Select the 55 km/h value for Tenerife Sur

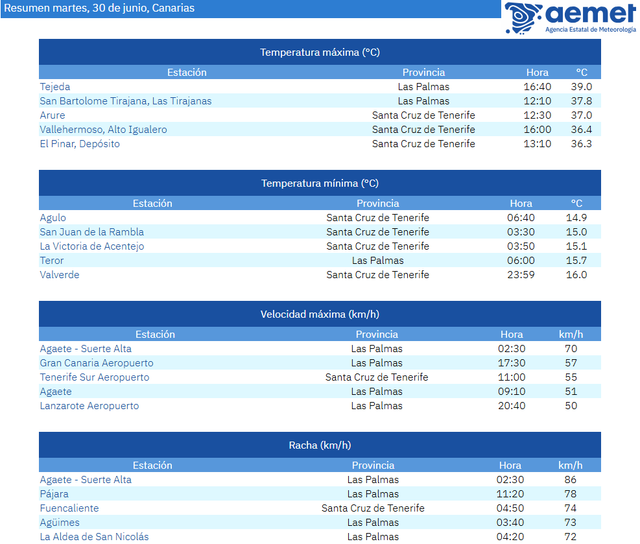[571, 377]
